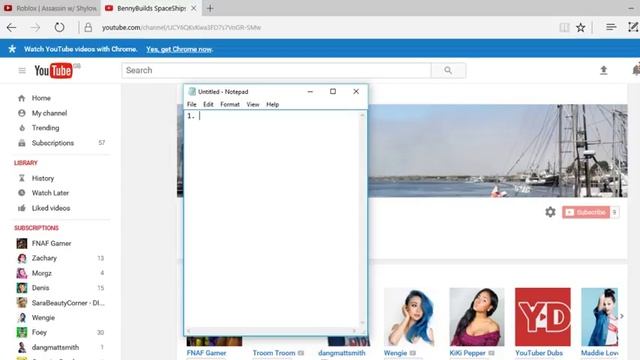Close the Notepad window
The image size is (640, 360).
(356, 91)
